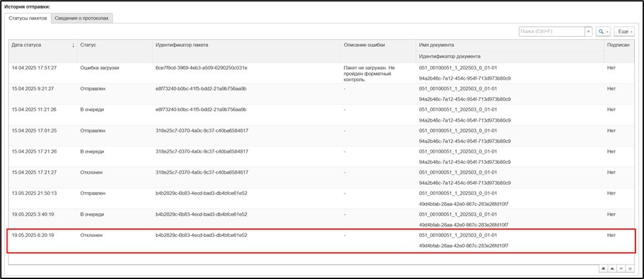Image resolution: width=644 pixels, height=279 pixels.
Task: Expand the Еще menu
Action: coord(624,31)
